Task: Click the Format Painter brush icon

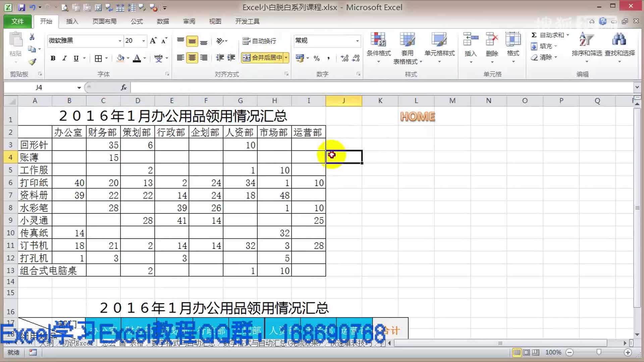Action: point(32,62)
